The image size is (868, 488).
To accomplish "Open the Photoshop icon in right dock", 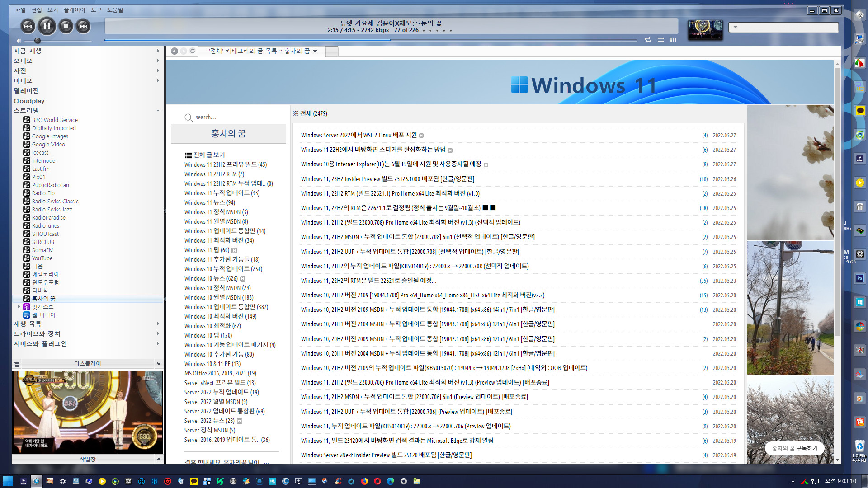I will [x=860, y=278].
